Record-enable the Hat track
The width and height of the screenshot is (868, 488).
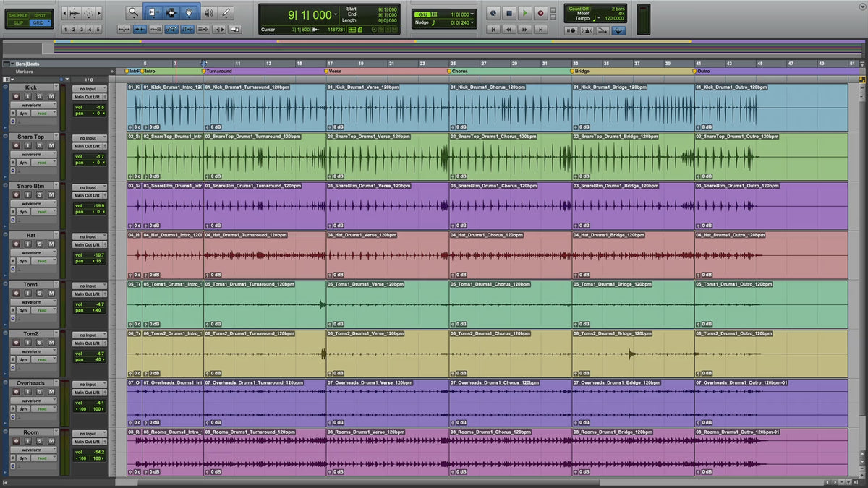(17, 245)
